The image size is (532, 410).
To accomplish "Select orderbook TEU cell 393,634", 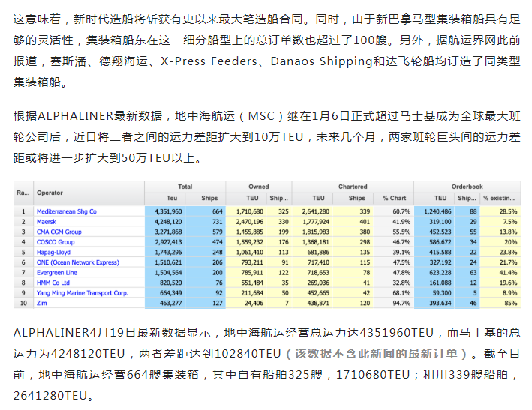I will 434,303.
